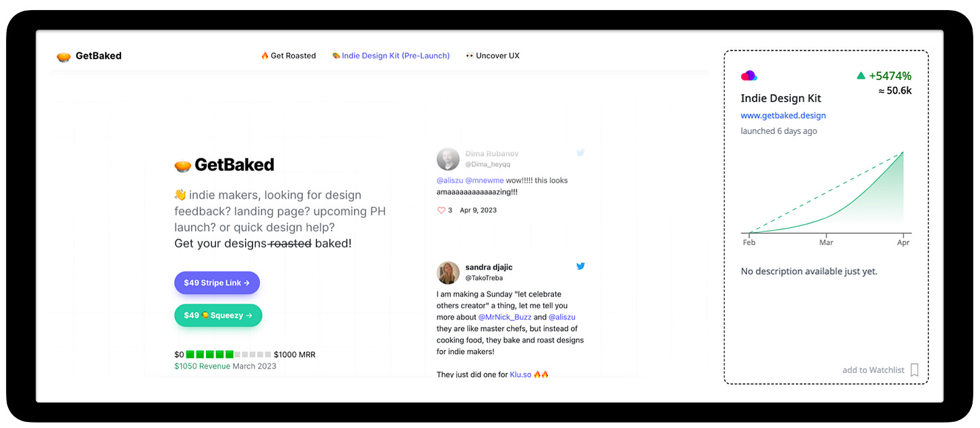Open Indie Design Kit (Pre-Launch) nav item
980x428 pixels.
point(391,56)
